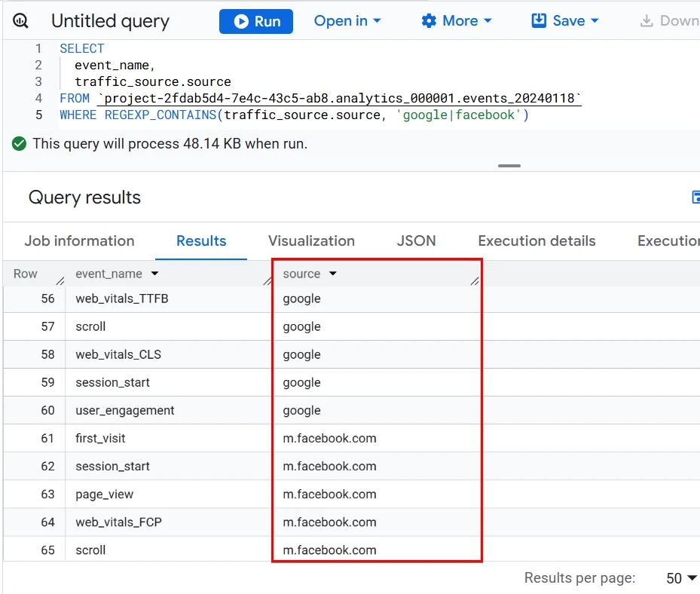Click the query magnifier icon beside Untitled query
The height and width of the screenshot is (594, 700).
coord(20,21)
